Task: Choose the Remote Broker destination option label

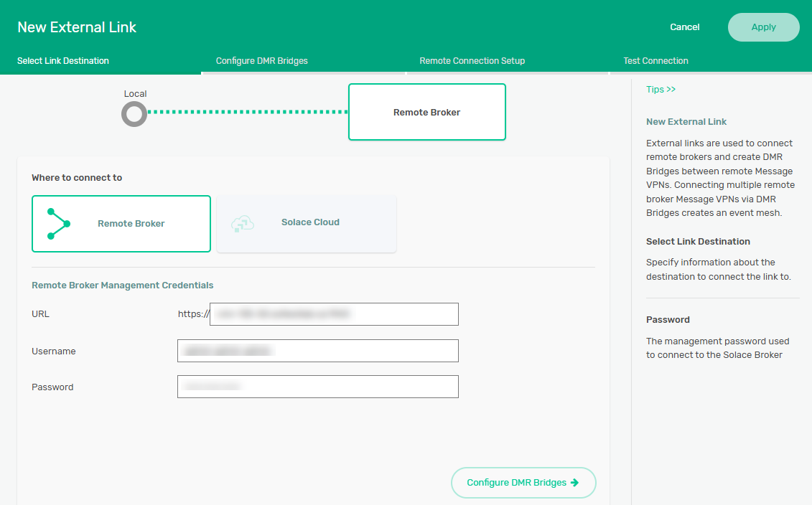Action: [131, 224]
